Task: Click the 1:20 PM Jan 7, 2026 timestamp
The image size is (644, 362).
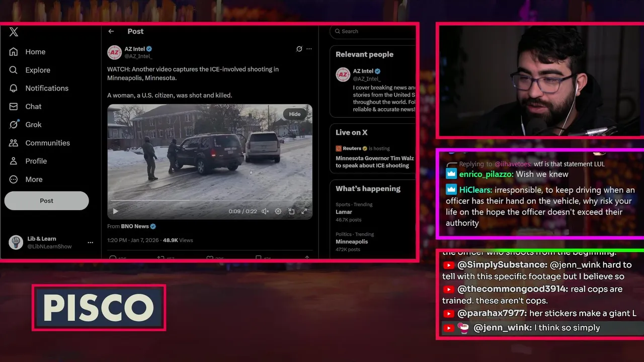Action: point(133,240)
